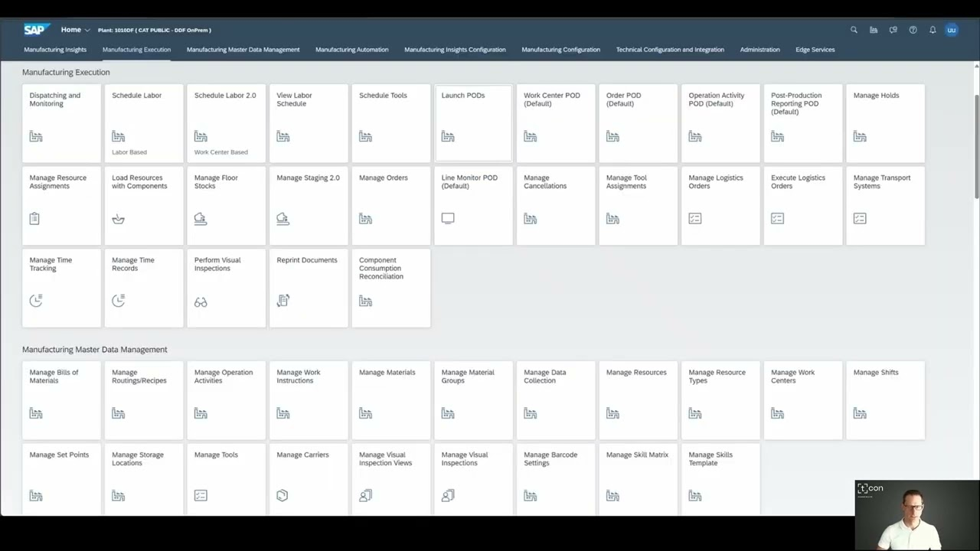This screenshot has width=980, height=551.
Task: Open the Launch PODs tile
Action: tap(473, 123)
